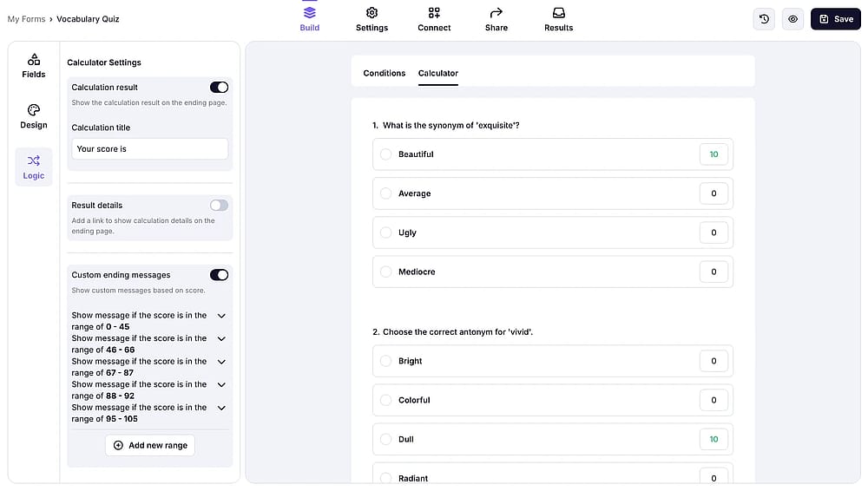Select the Ugly radio option
Screen dimensions: 868x491
click(386, 232)
